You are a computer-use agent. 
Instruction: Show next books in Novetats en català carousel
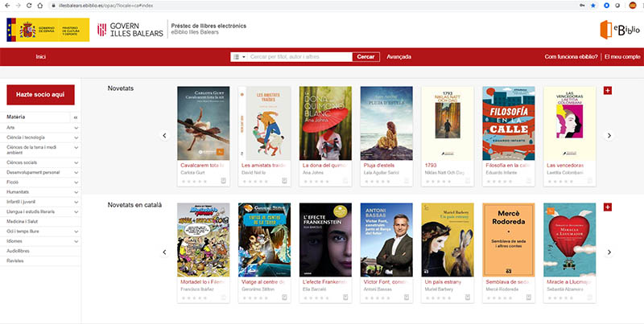(x=609, y=252)
